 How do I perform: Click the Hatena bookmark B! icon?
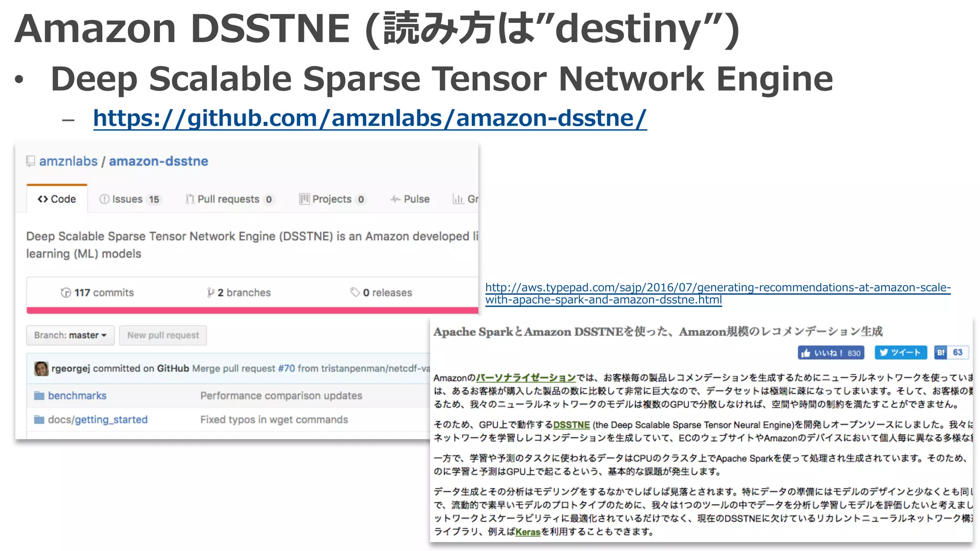(941, 353)
